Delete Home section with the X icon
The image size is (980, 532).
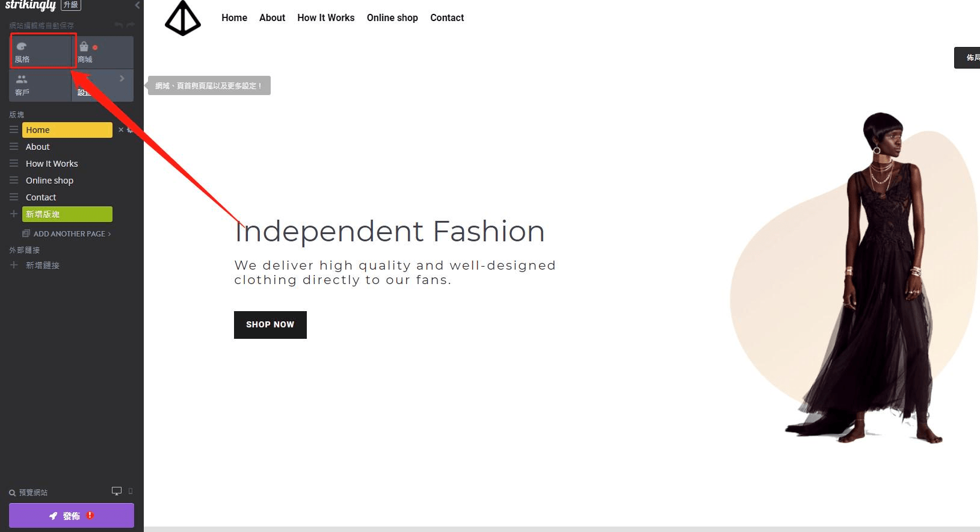pyautogui.click(x=121, y=130)
